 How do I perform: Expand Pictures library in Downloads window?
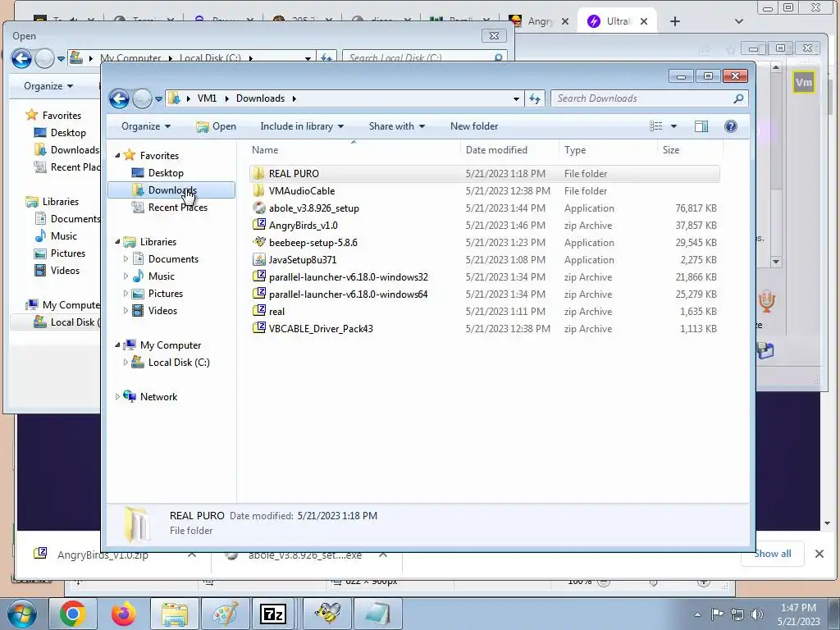(126, 293)
